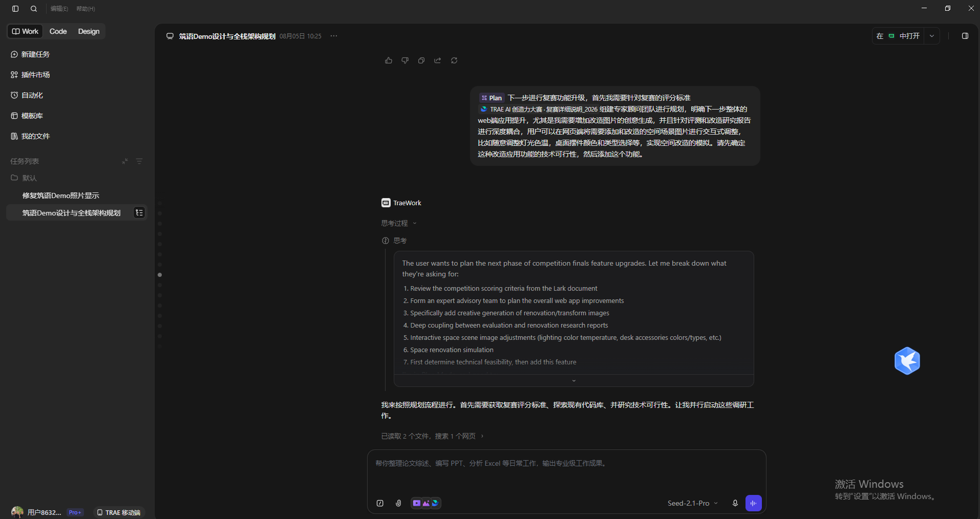Image resolution: width=980 pixels, height=519 pixels.
Task: Toggle the right side panel icon
Action: click(x=965, y=36)
